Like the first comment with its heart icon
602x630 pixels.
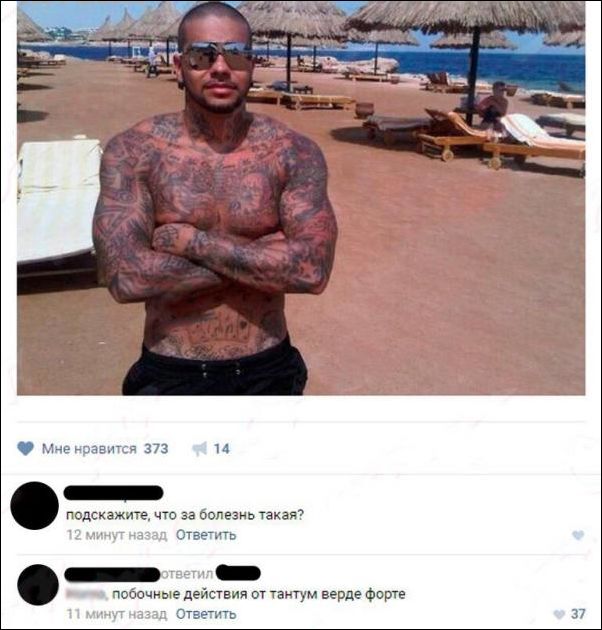click(578, 535)
